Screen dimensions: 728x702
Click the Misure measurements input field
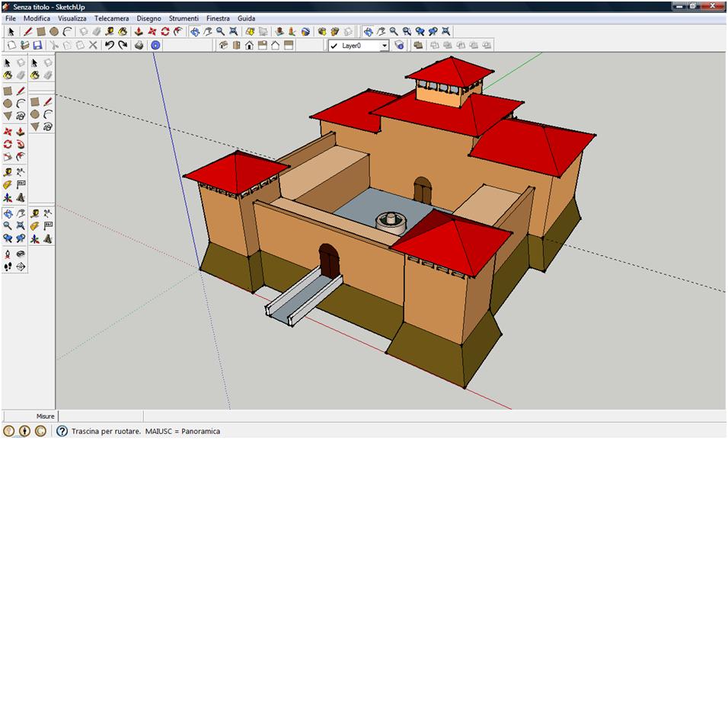coord(101,416)
